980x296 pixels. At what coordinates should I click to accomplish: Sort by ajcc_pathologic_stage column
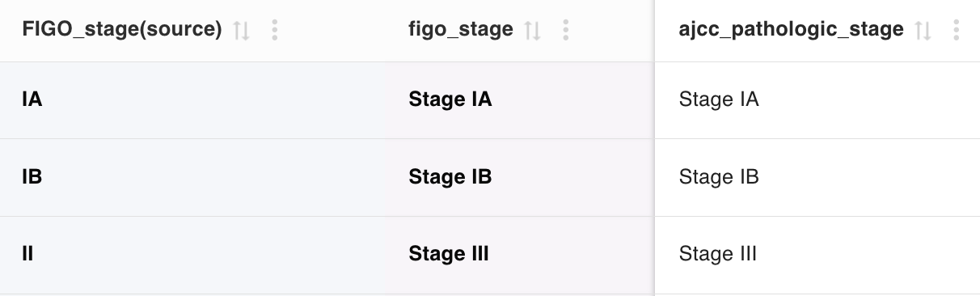pyautogui.click(x=923, y=31)
